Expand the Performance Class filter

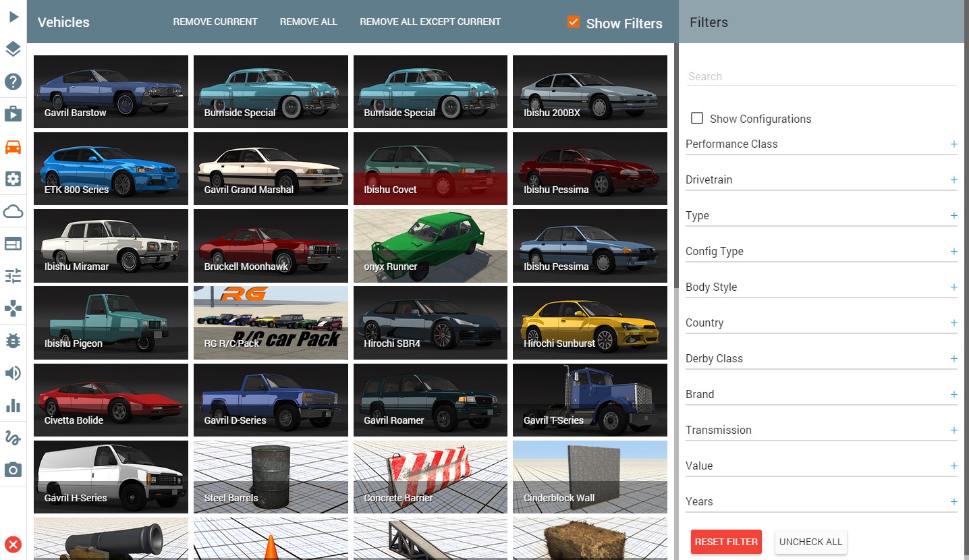[821, 144]
